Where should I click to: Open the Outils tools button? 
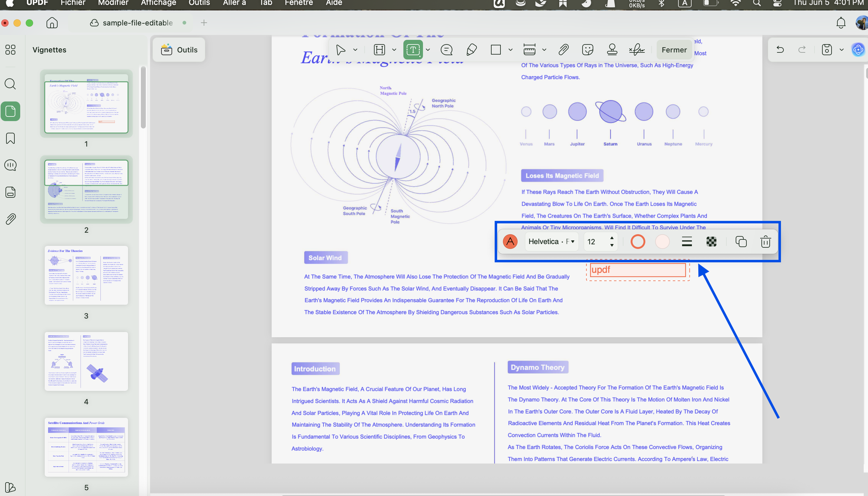pos(179,50)
